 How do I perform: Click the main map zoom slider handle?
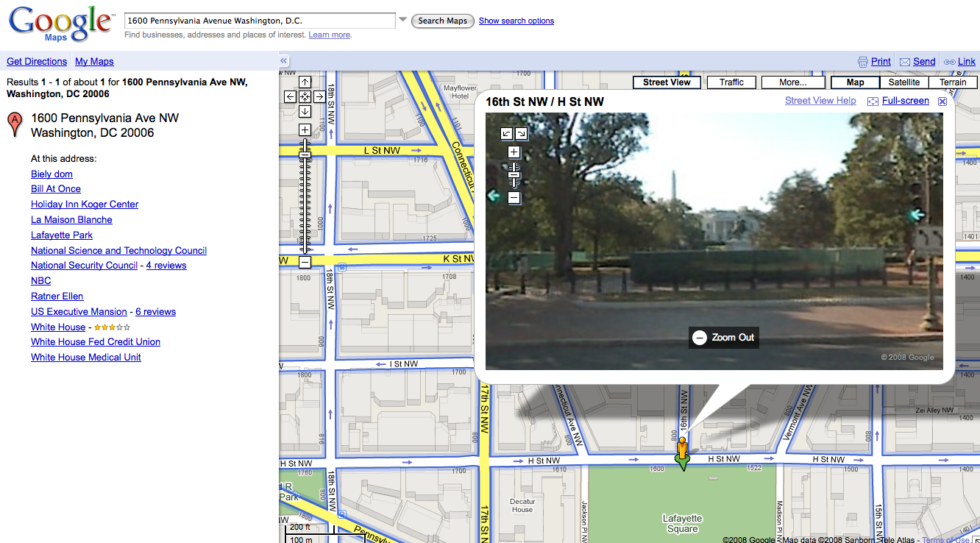pyautogui.click(x=305, y=155)
